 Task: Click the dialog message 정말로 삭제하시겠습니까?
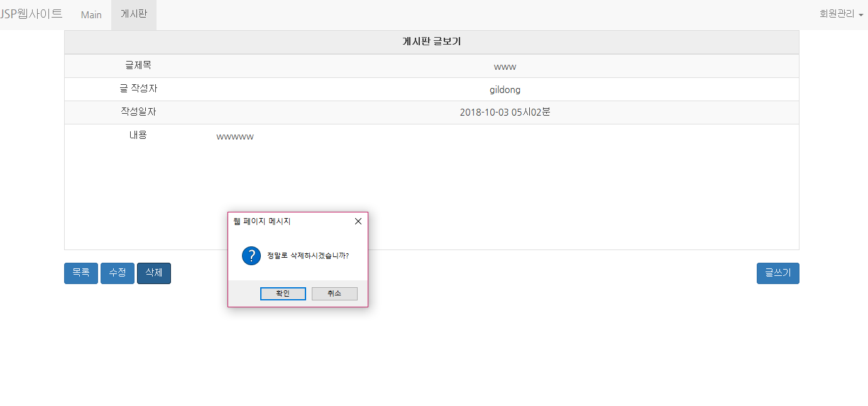(308, 256)
